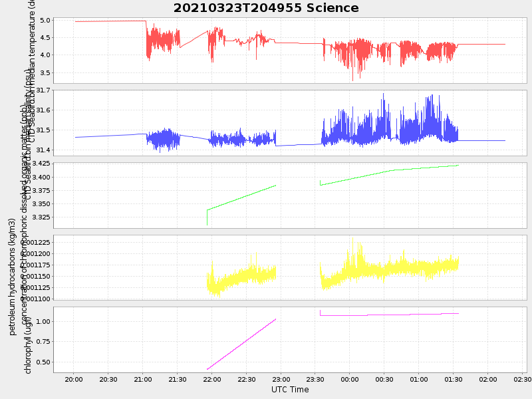Click the 22:00 tick label on the time axis

[211, 380]
